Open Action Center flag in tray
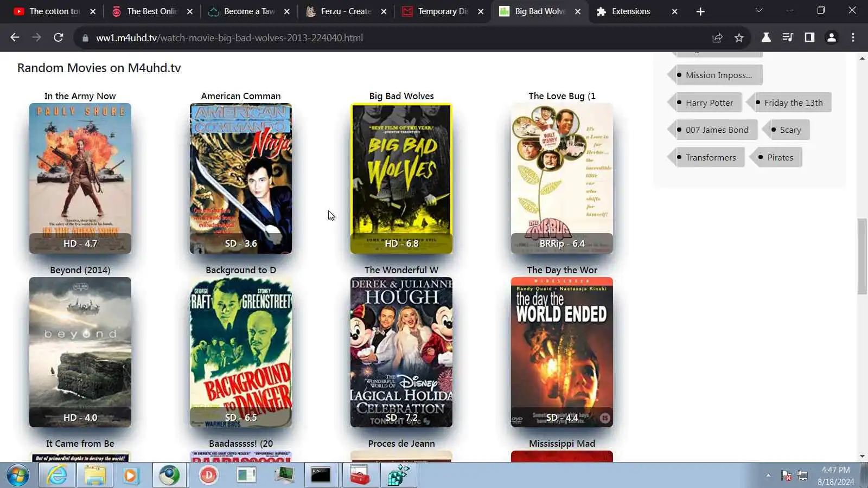Image resolution: width=868 pixels, height=488 pixels. [786, 476]
